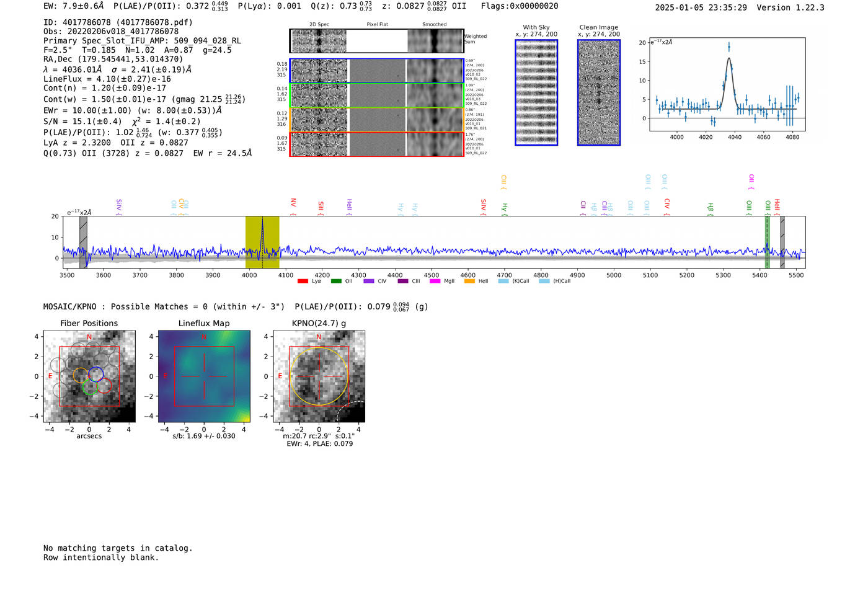Click the S/N = 15.1(±0.4) value
This screenshot has width=868, height=591.
pyautogui.click(x=82, y=122)
